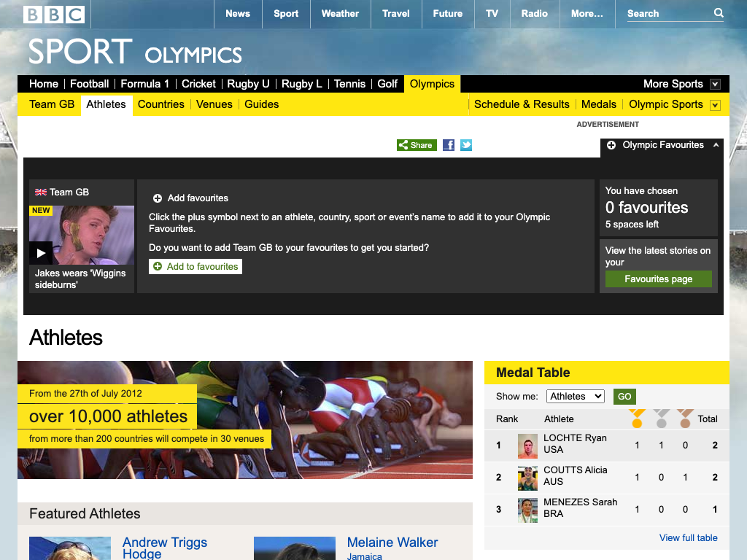Viewport: 747px width, 560px height.
Task: Click LOCHTE Ryan athlete photo
Action: pyautogui.click(x=527, y=446)
